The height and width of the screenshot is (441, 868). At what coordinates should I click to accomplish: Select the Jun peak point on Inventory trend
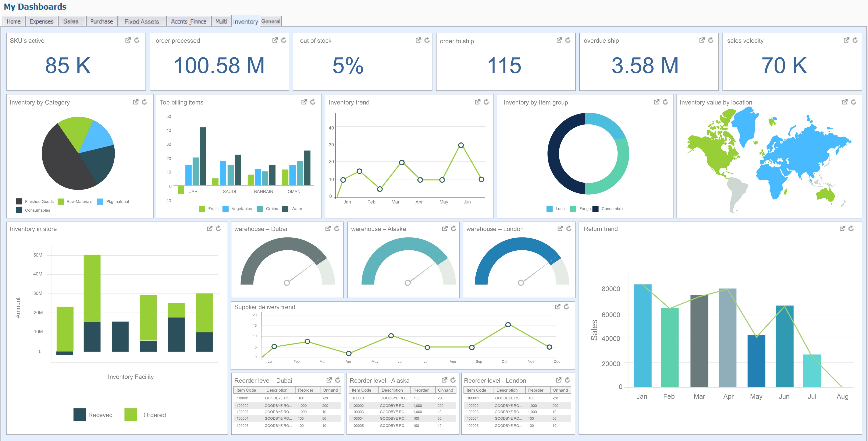pos(461,145)
